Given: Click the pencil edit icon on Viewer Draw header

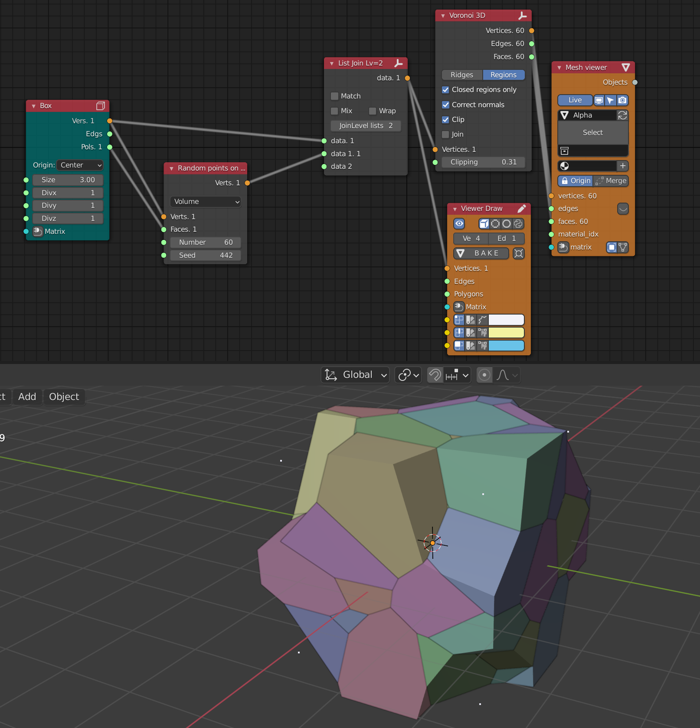Looking at the screenshot, I should tap(522, 209).
